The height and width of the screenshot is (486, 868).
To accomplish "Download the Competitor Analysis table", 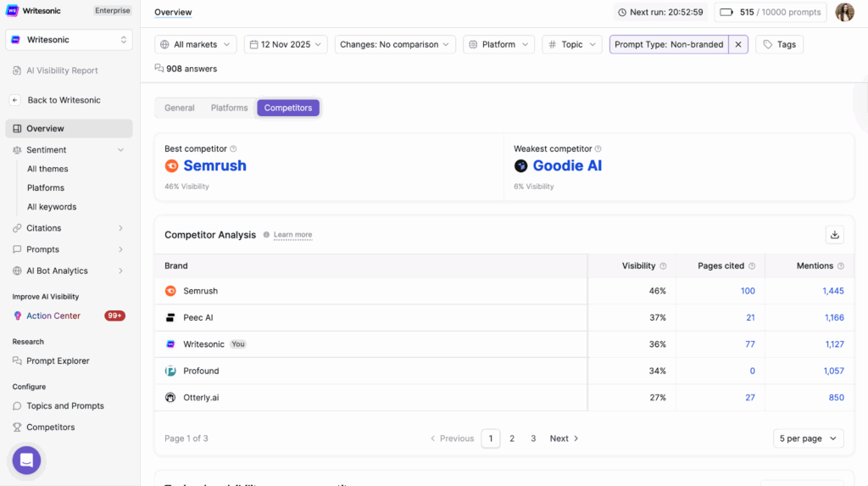I will tap(834, 235).
